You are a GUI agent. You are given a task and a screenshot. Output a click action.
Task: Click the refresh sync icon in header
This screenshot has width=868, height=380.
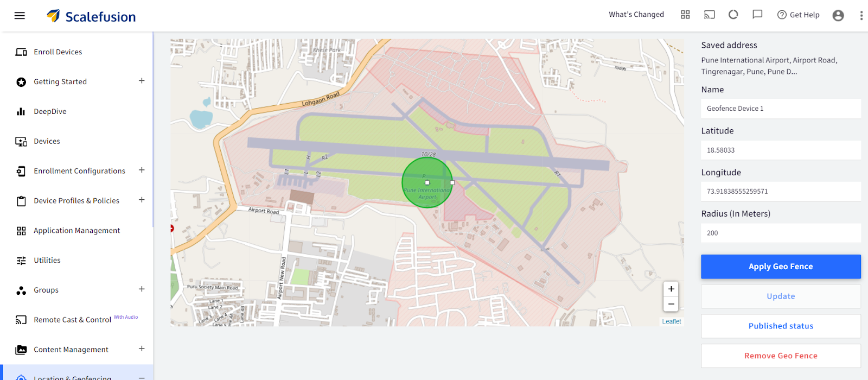[733, 15]
